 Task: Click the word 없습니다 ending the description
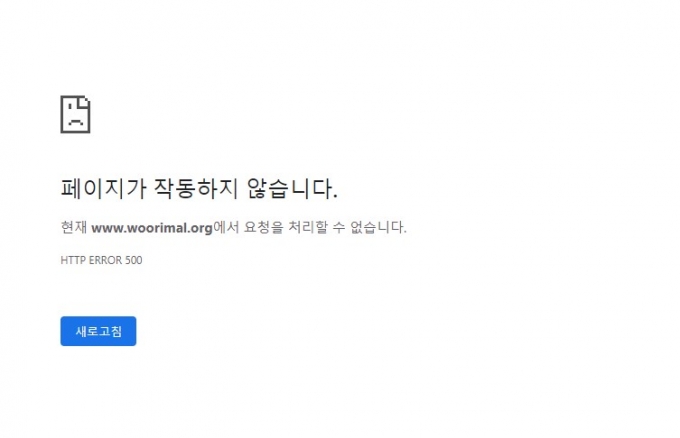tap(376, 227)
